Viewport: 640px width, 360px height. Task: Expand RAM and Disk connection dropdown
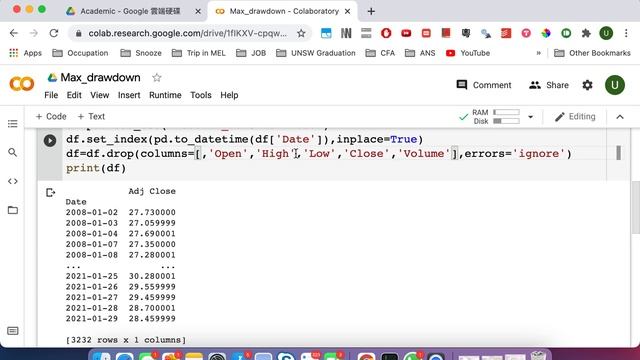[531, 117]
